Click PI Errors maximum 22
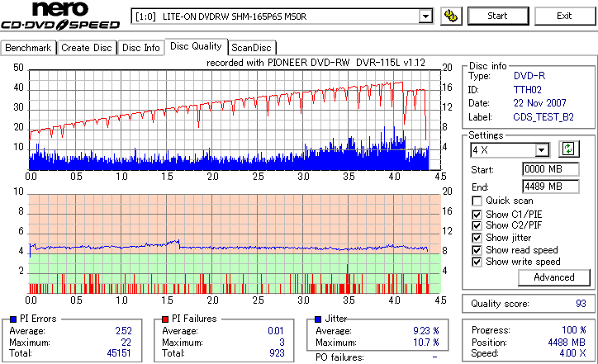The height and width of the screenshot is (364, 598). (x=126, y=343)
